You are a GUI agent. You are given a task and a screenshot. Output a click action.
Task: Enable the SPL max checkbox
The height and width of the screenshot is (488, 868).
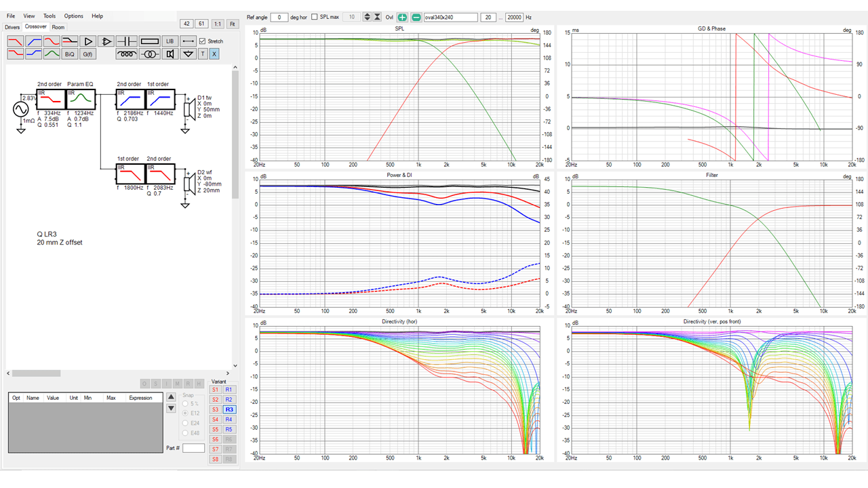pyautogui.click(x=314, y=17)
